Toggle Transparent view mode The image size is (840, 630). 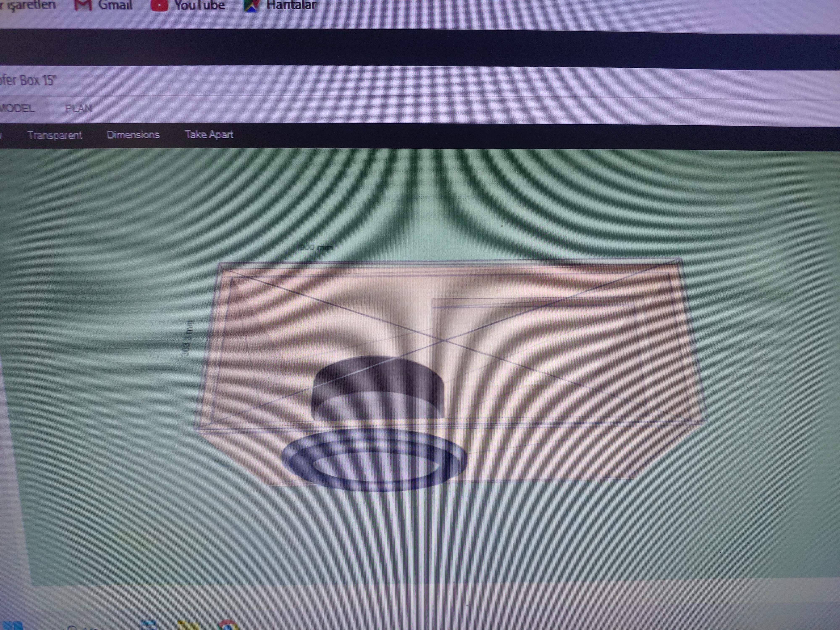click(55, 135)
